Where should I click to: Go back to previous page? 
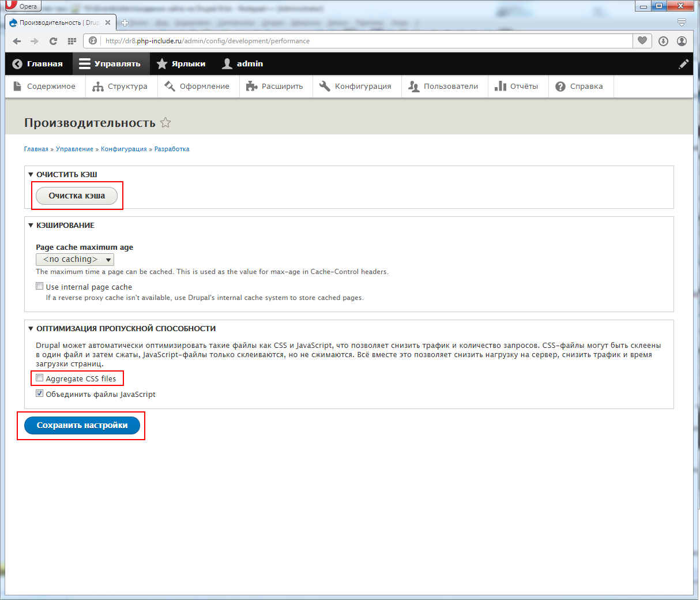[17, 41]
